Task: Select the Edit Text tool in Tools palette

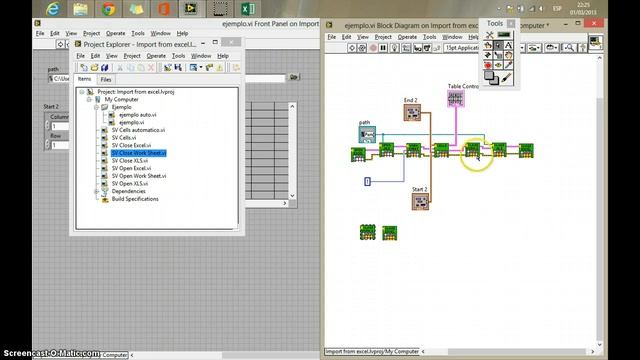Action: [508, 45]
